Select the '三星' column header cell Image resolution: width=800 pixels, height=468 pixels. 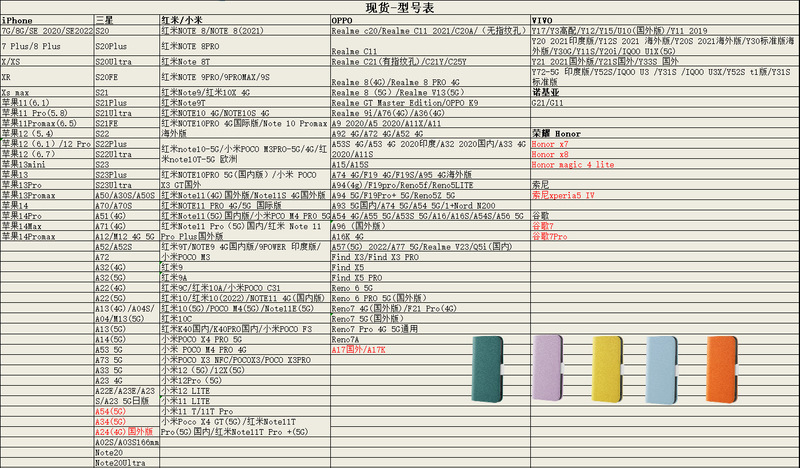[127, 20]
